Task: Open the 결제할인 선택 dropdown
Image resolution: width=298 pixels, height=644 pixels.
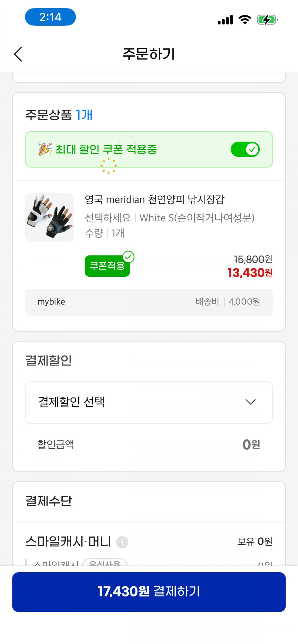Action: pyautogui.click(x=149, y=402)
